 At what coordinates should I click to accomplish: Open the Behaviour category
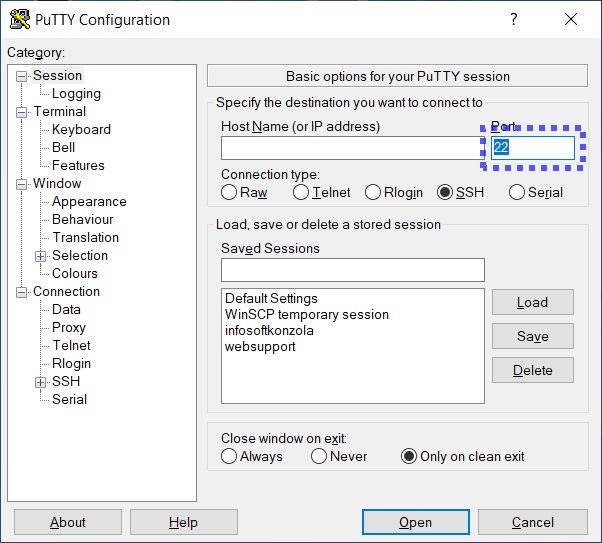[x=83, y=220]
